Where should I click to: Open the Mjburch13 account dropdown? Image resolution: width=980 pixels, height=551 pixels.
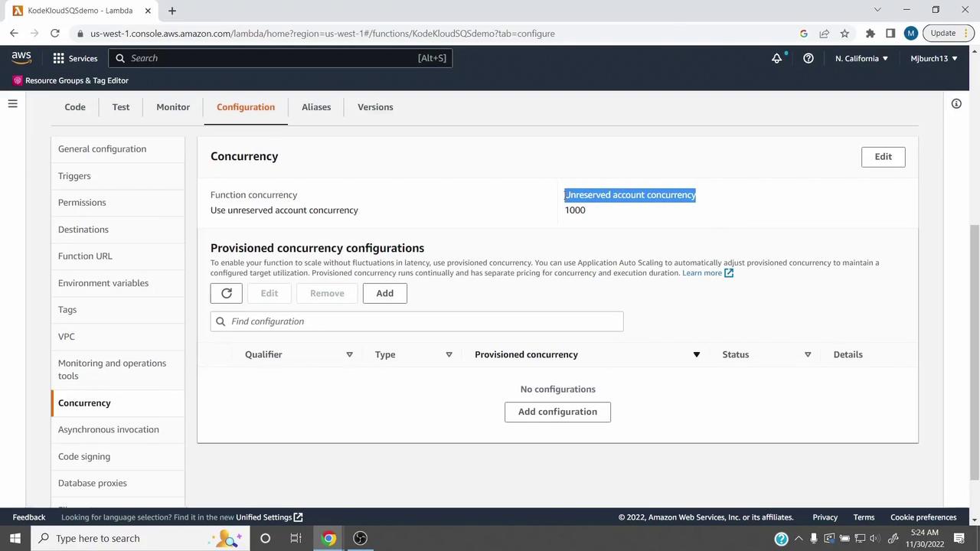pos(934,58)
